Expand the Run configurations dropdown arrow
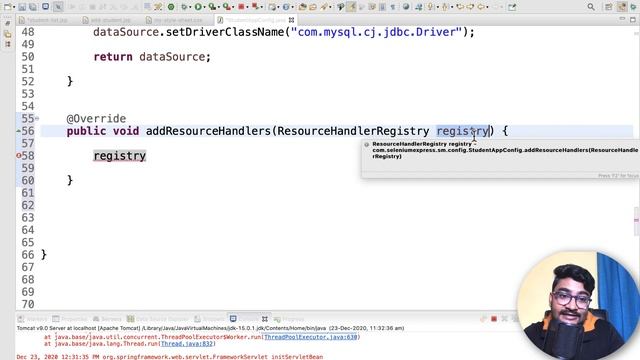 coord(204,7)
